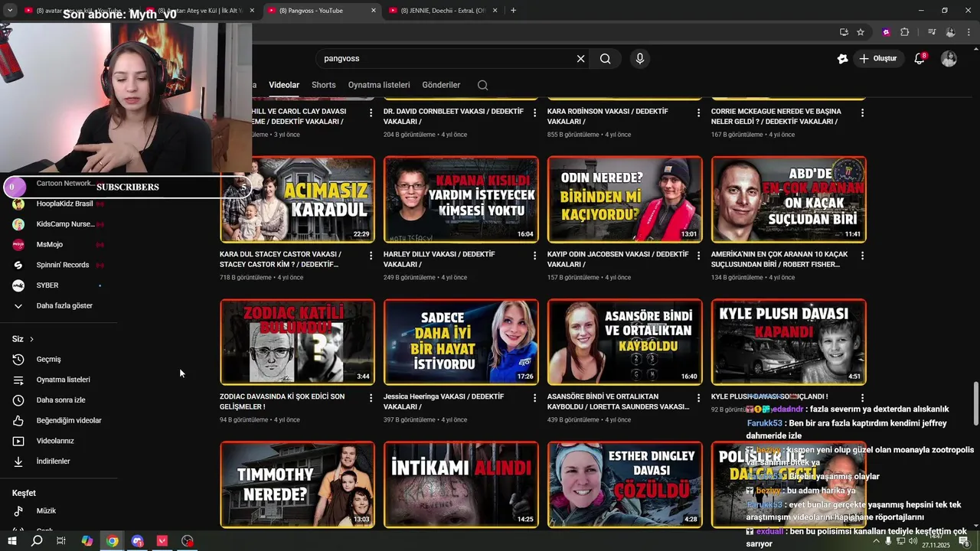Open the options menu for the KARA DUL STACEY CASTOR video
Screen dimensions: 980x551
371,255
